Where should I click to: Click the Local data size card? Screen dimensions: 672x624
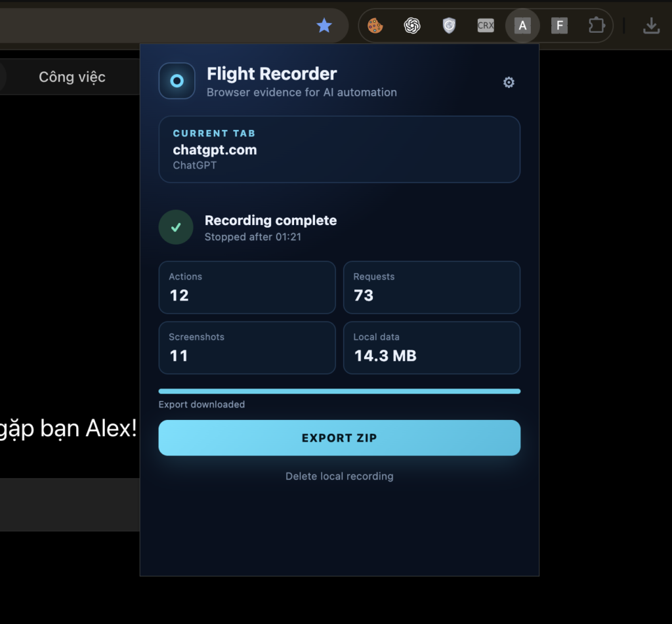(x=432, y=348)
